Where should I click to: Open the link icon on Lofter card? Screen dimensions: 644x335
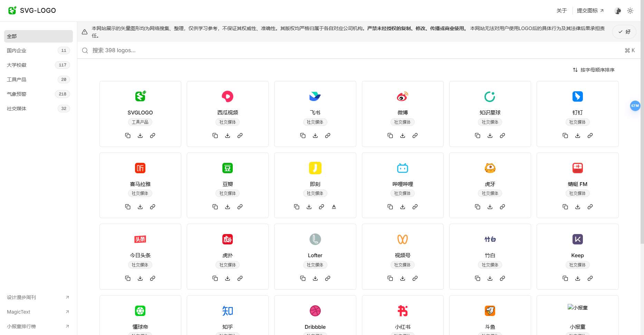coord(328,278)
